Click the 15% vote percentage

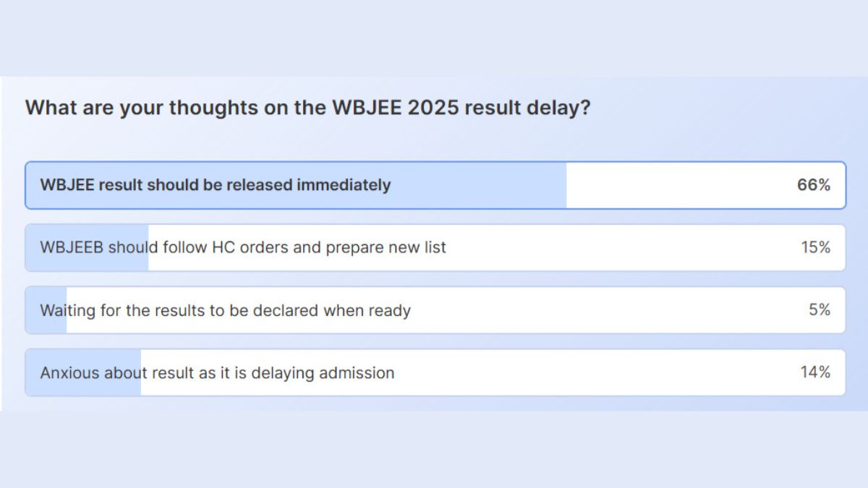tap(815, 247)
